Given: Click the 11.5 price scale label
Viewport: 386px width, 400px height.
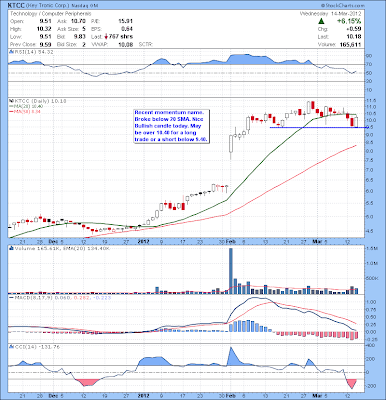Looking at the screenshot, I should pyautogui.click(x=372, y=100).
